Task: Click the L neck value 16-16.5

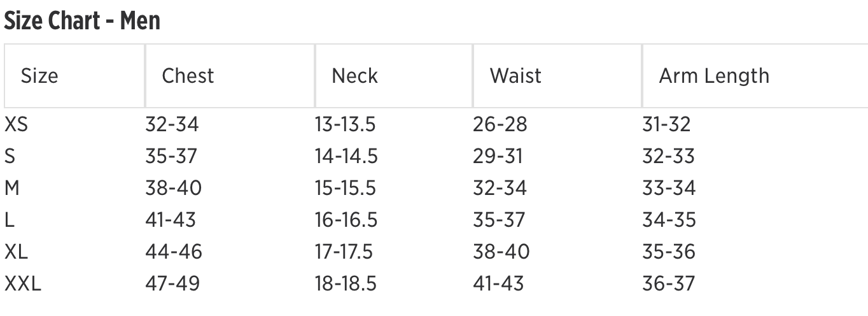Action: (x=346, y=220)
